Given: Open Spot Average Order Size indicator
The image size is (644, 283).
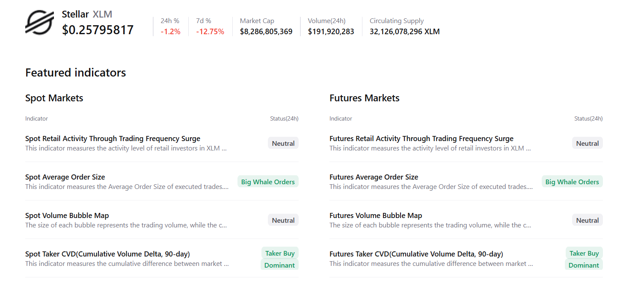Looking at the screenshot, I should 65,177.
